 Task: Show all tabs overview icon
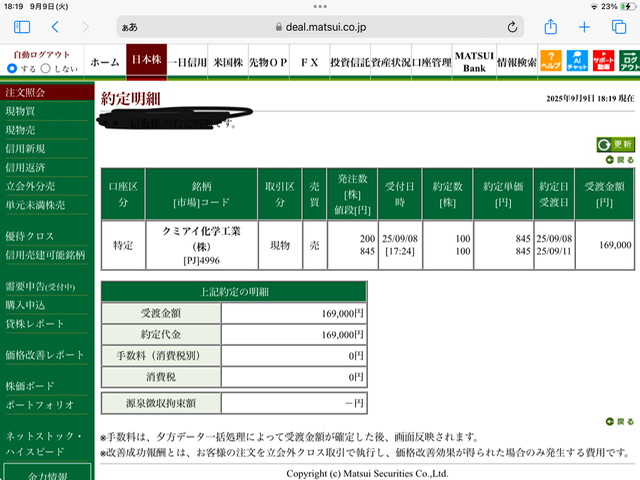619,27
